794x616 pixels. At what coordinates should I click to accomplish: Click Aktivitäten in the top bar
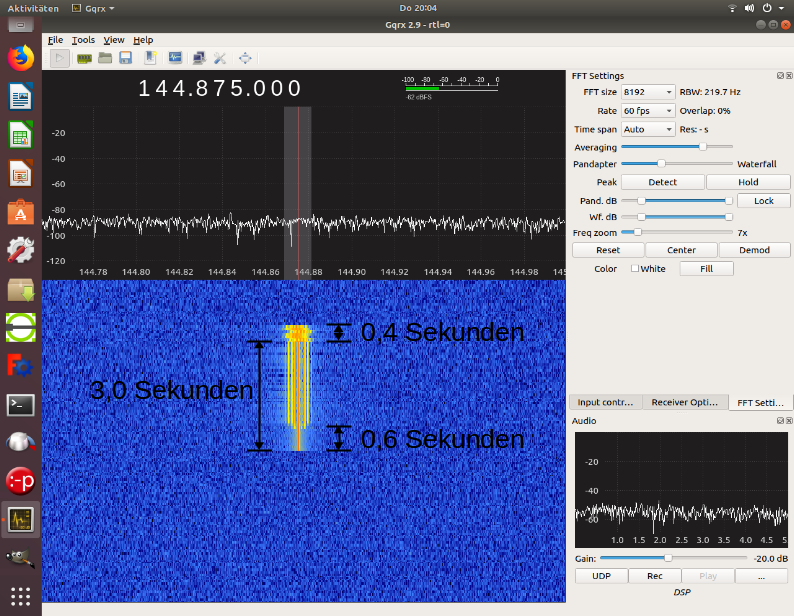pos(33,8)
